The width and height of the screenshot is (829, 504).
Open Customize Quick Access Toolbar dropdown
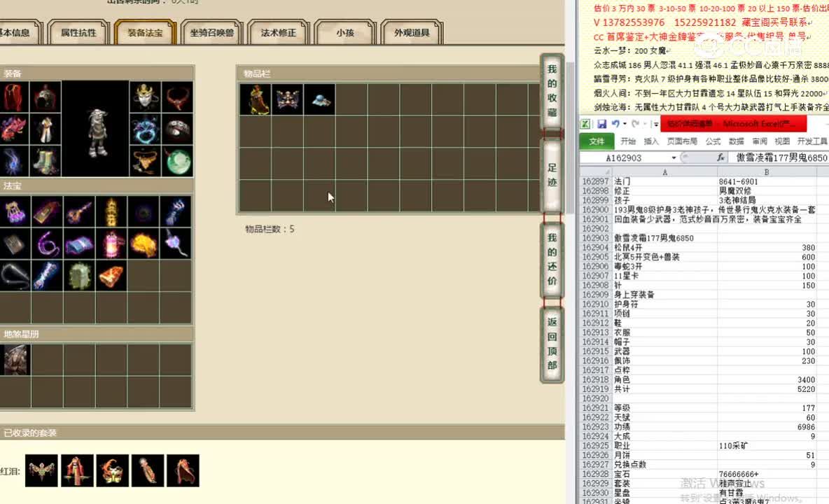tap(655, 124)
